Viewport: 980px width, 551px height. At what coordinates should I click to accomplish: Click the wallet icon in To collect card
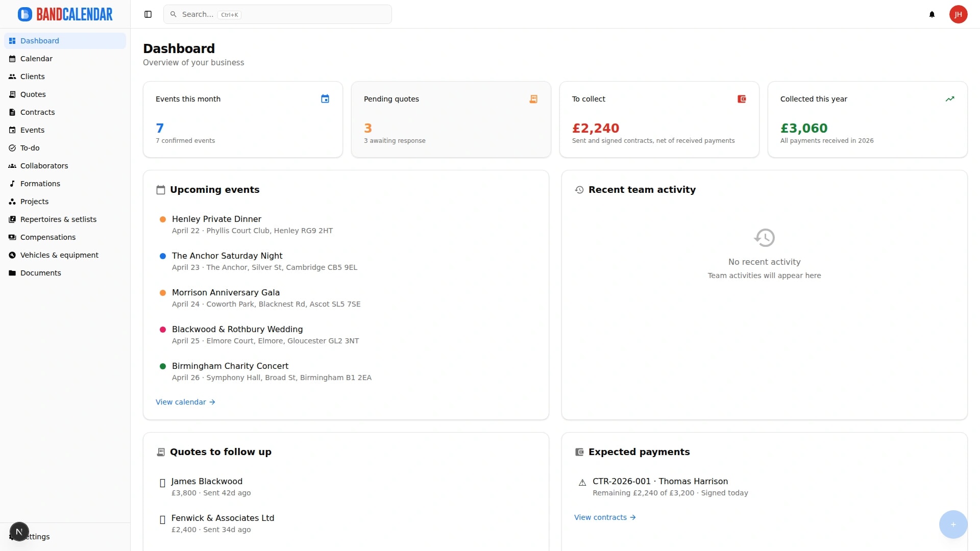[742, 99]
